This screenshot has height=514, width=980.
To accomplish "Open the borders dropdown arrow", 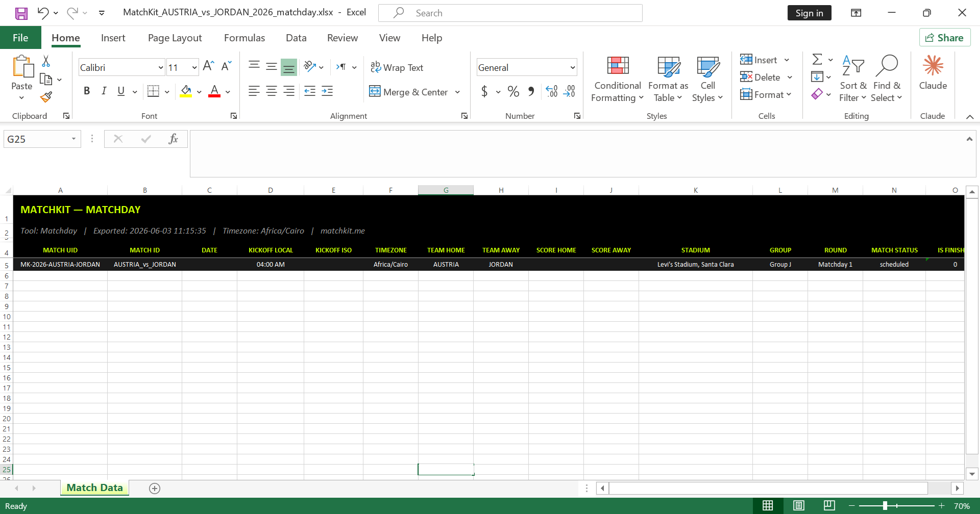I will pyautogui.click(x=167, y=92).
